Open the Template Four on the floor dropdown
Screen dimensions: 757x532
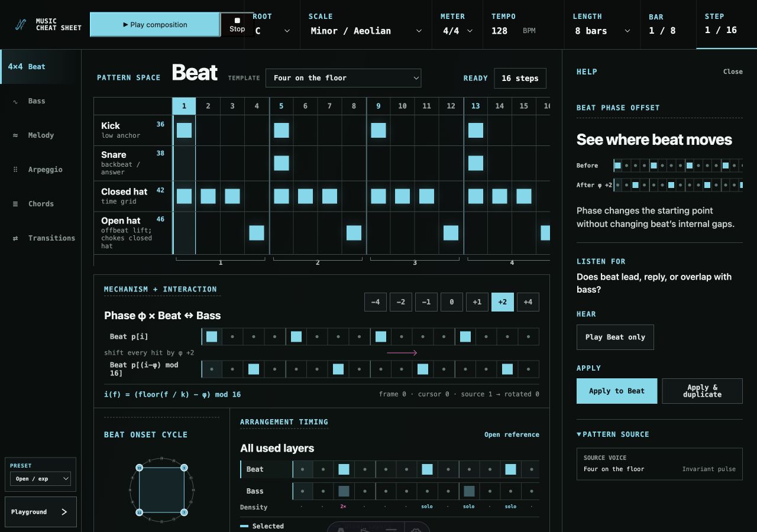[343, 78]
